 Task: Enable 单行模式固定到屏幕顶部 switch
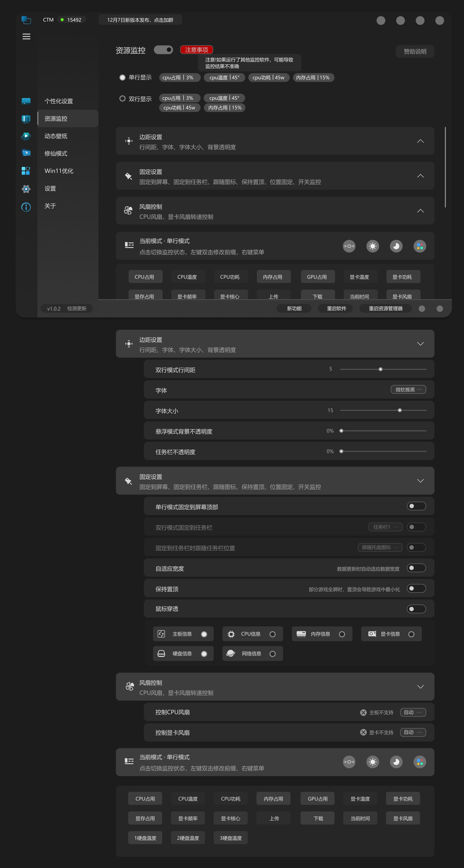[x=416, y=506]
